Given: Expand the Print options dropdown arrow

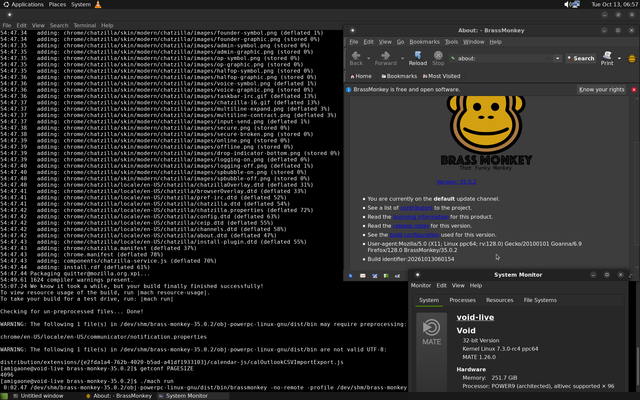Looking at the screenshot, I should [x=619, y=58].
